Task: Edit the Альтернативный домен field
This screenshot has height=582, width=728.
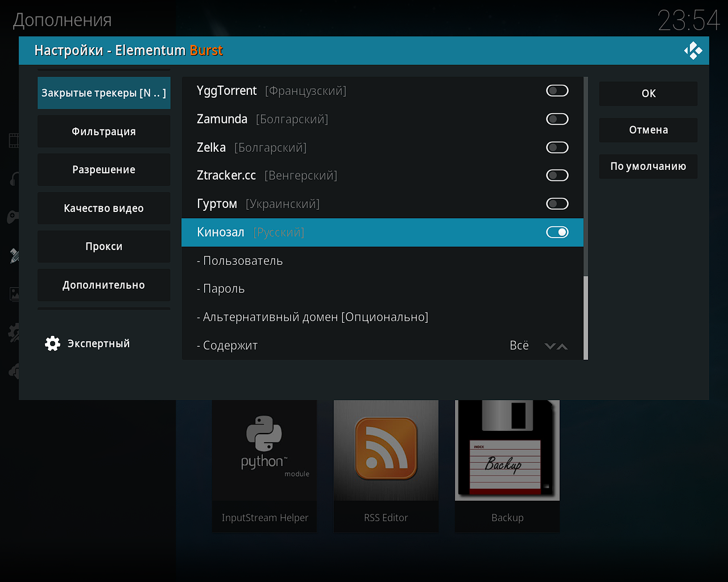Action: (x=382, y=317)
